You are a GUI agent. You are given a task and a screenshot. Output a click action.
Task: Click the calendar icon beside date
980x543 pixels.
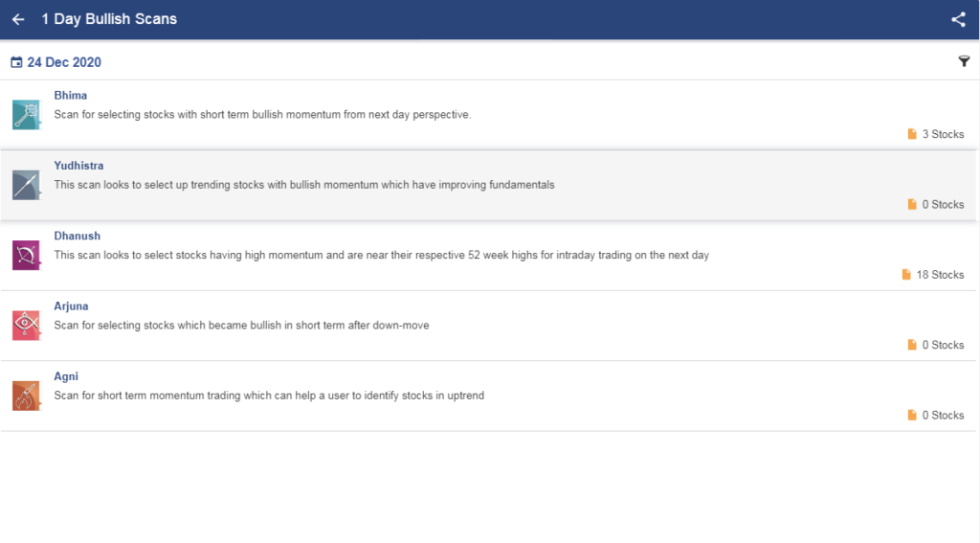[16, 62]
